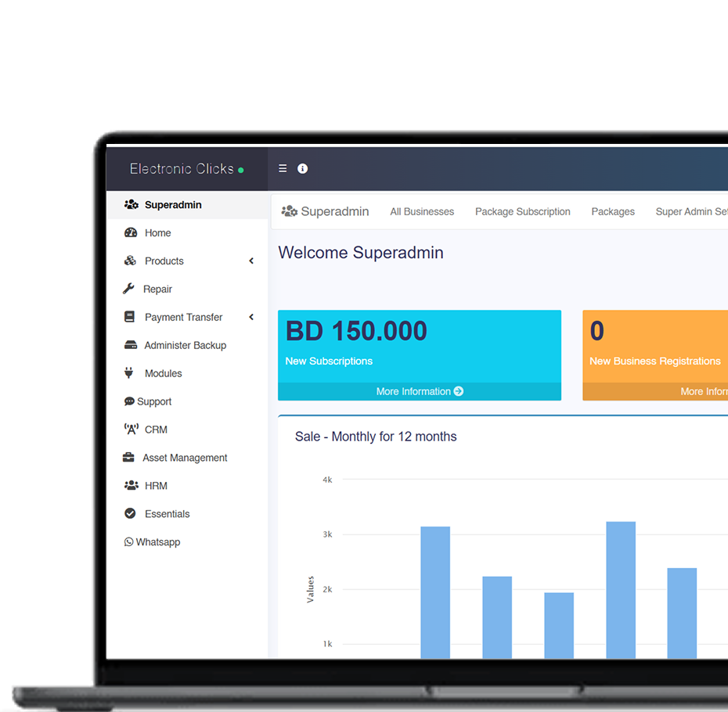
Task: Switch to Package Subscription tab
Action: [522, 211]
